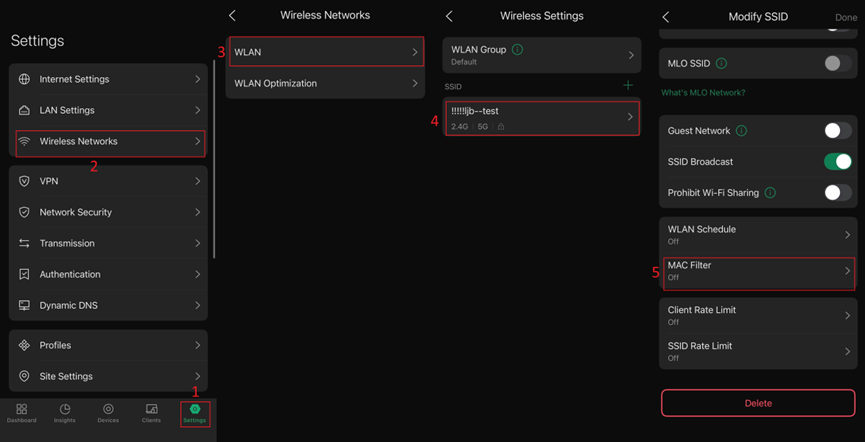Open WLAN row chevron

415,52
